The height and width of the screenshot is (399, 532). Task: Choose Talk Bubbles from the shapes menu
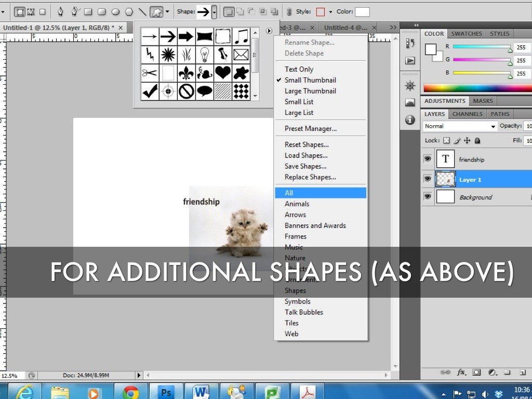[x=303, y=312]
